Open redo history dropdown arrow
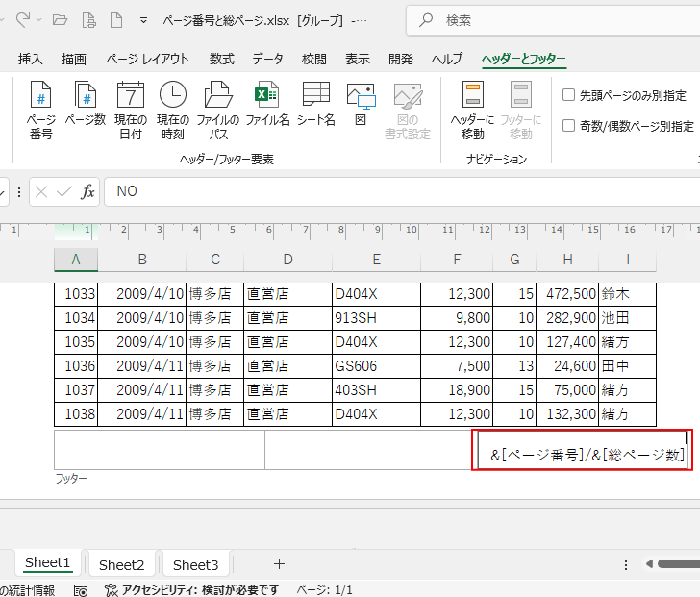Screen dimensions: 700x597 tap(38, 20)
